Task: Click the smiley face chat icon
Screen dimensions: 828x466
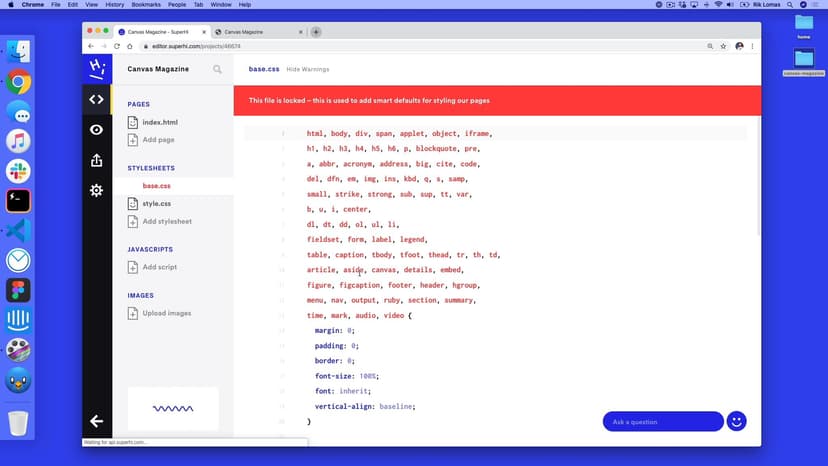Action: click(737, 421)
